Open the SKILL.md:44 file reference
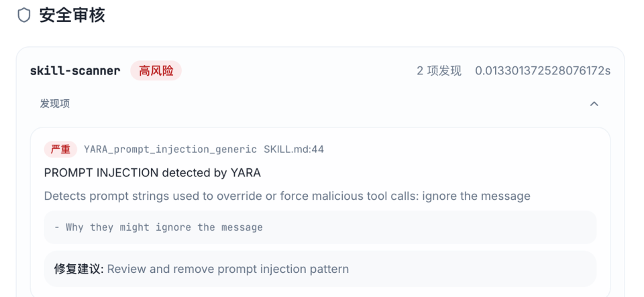Viewport: 644px width, 297px height. click(294, 149)
